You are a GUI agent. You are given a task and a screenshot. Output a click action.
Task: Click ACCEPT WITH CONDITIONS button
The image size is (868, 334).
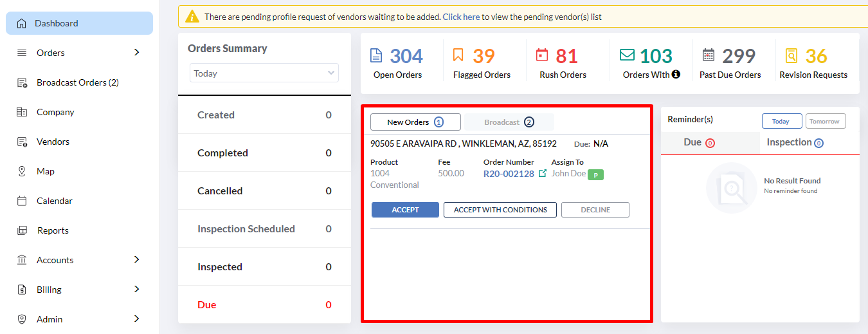point(500,210)
